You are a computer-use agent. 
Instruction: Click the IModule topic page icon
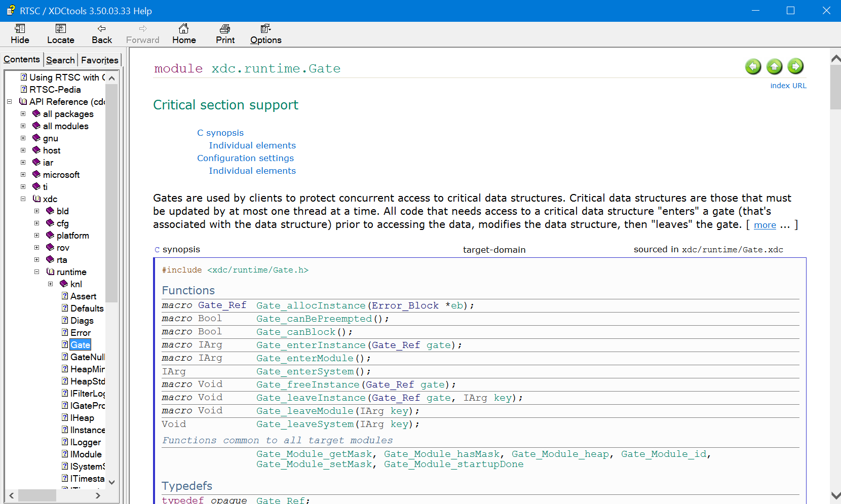click(x=65, y=454)
